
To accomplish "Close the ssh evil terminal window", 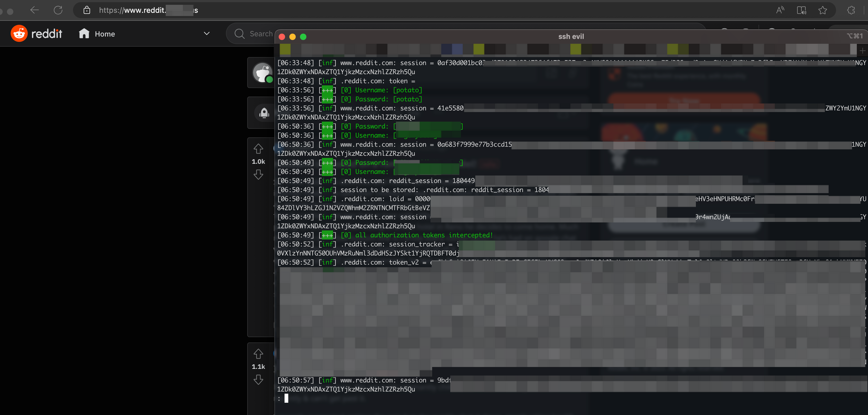I will (282, 37).
